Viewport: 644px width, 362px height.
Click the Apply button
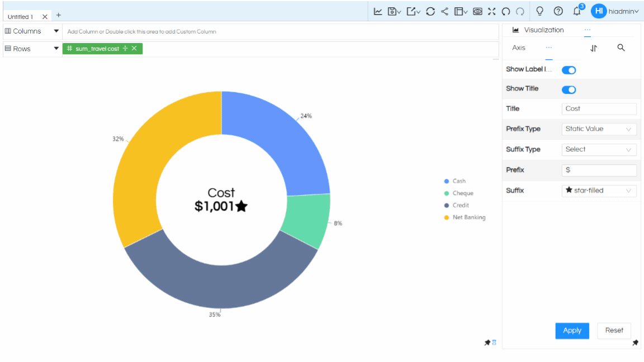pos(572,331)
